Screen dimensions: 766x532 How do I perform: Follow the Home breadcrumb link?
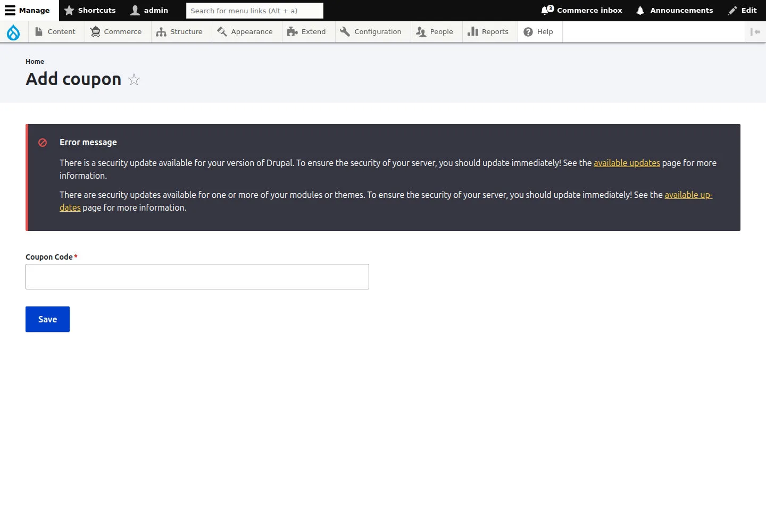pyautogui.click(x=35, y=62)
